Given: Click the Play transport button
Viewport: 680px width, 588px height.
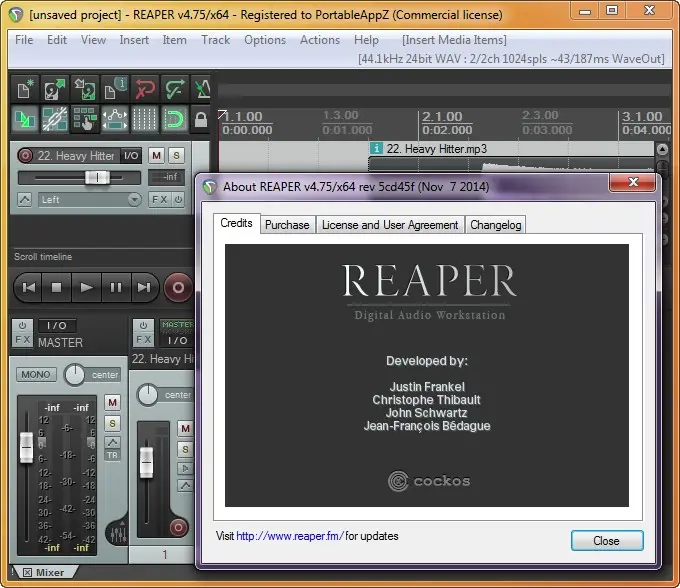Looking at the screenshot, I should [x=86, y=287].
